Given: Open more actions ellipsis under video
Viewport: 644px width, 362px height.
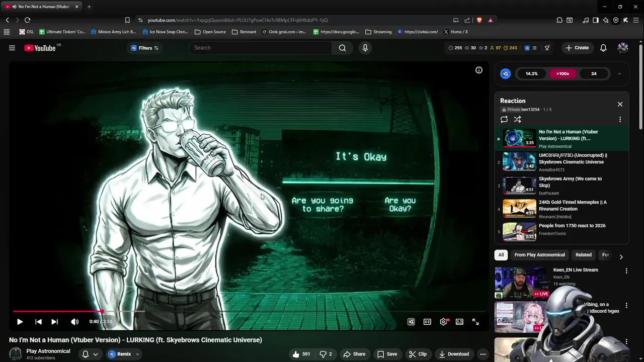Looking at the screenshot, I should 483,354.
